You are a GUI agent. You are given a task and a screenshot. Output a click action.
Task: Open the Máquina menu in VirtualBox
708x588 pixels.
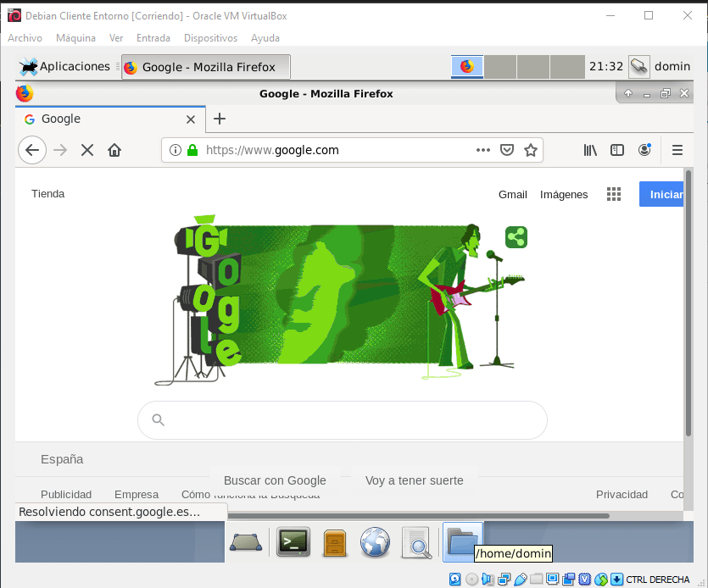click(x=75, y=38)
